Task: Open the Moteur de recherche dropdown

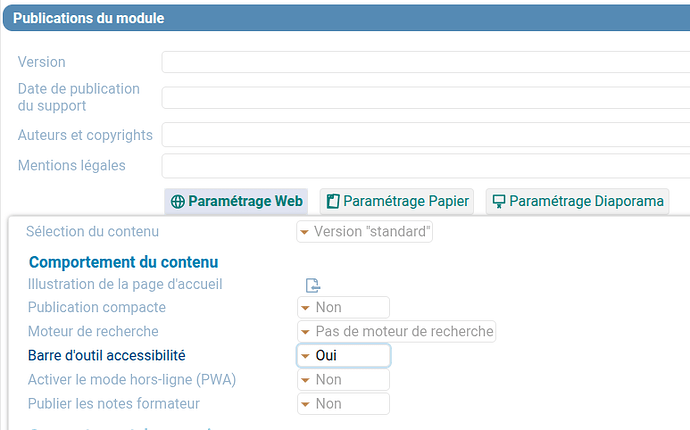Action: (x=396, y=332)
